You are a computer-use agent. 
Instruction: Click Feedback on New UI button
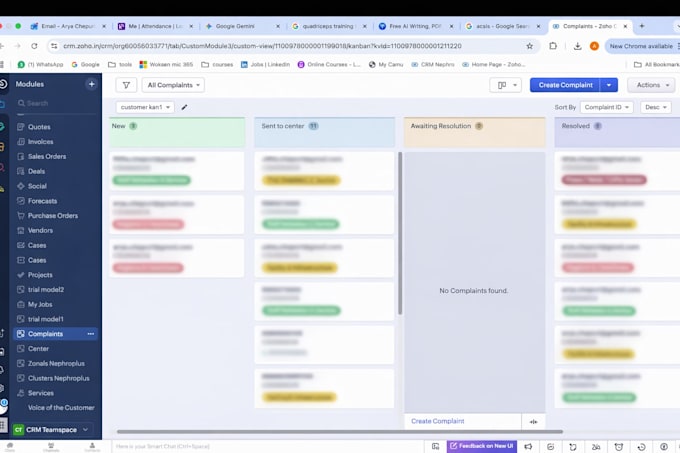point(482,446)
